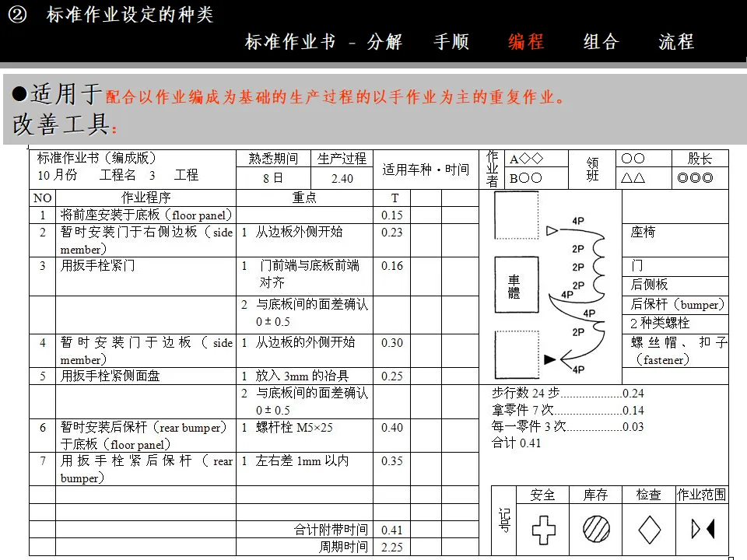Image resolution: width=747 pixels, height=560 pixels.
Task: Click the T column header
Action: click(x=395, y=198)
